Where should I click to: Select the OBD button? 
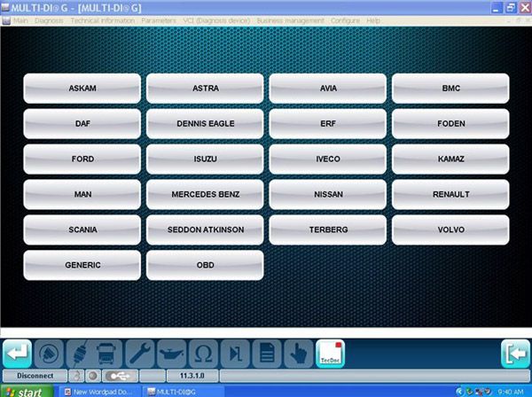pos(205,265)
